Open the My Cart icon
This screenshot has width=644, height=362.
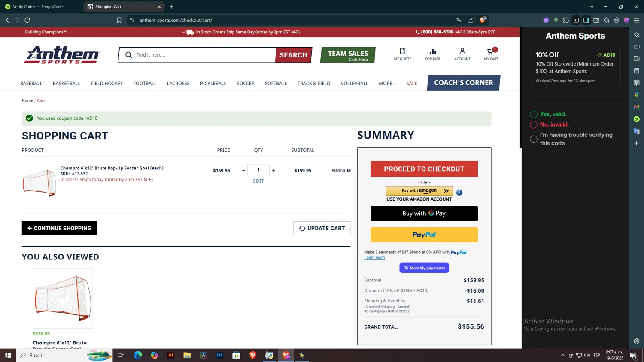(491, 54)
